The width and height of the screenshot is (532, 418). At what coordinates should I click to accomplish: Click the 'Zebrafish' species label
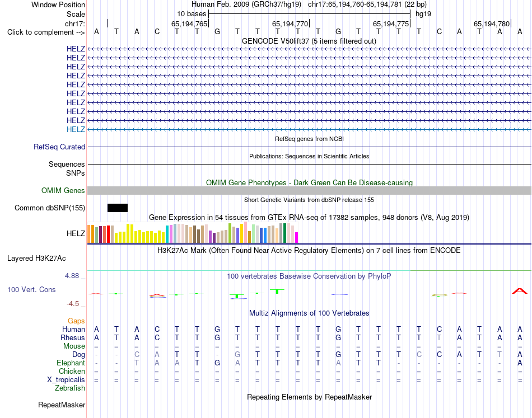click(x=70, y=388)
